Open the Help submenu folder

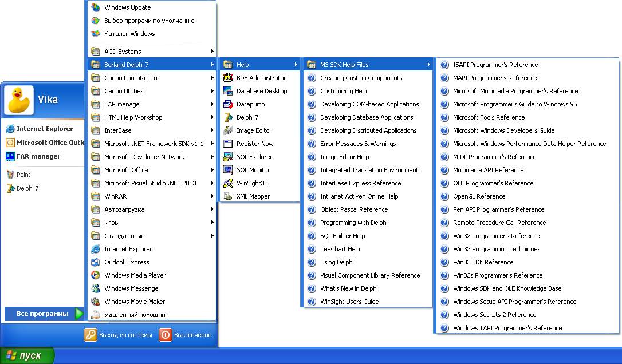pyautogui.click(x=259, y=65)
